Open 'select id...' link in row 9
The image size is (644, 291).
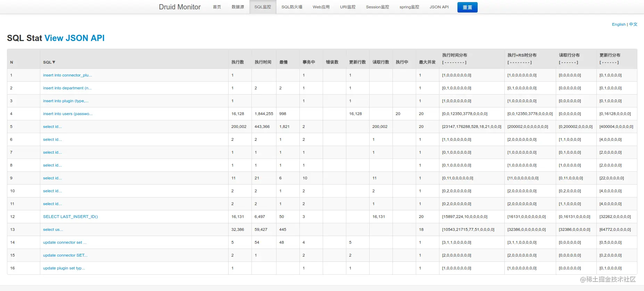(x=52, y=178)
